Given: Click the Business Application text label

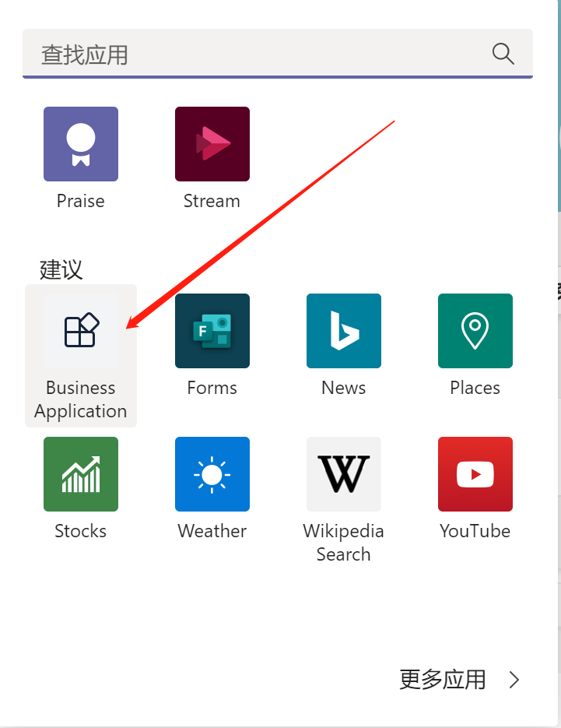Looking at the screenshot, I should [81, 399].
